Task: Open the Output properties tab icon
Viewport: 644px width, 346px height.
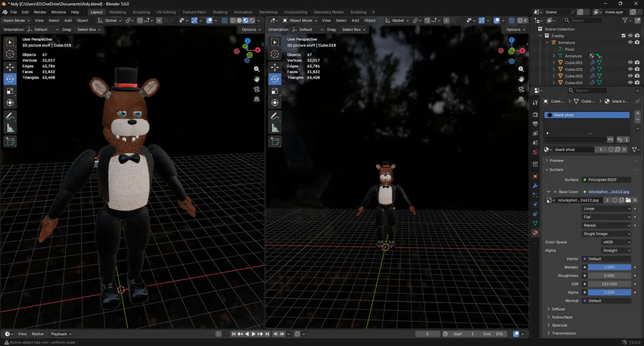Action: 535,124
